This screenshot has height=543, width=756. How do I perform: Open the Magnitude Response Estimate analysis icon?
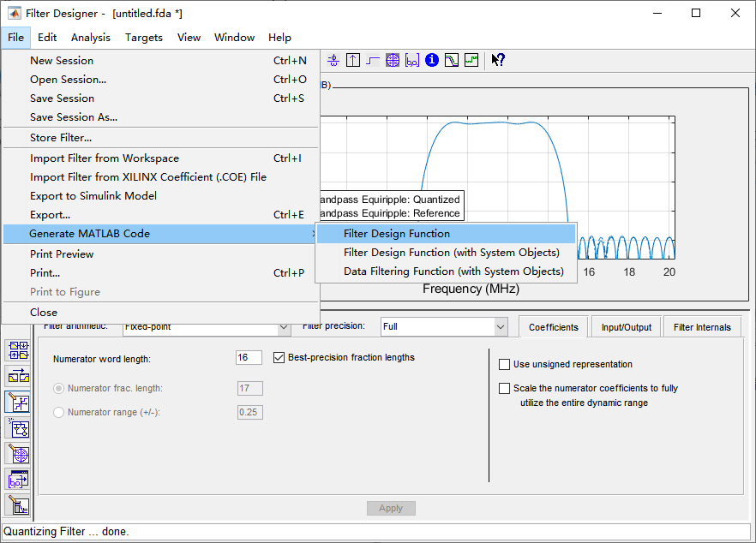click(x=451, y=60)
